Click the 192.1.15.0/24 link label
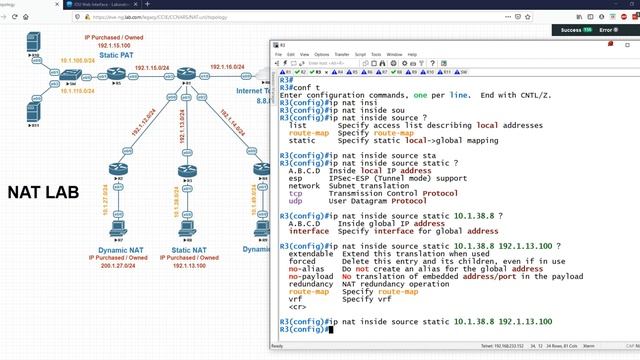 (152, 68)
